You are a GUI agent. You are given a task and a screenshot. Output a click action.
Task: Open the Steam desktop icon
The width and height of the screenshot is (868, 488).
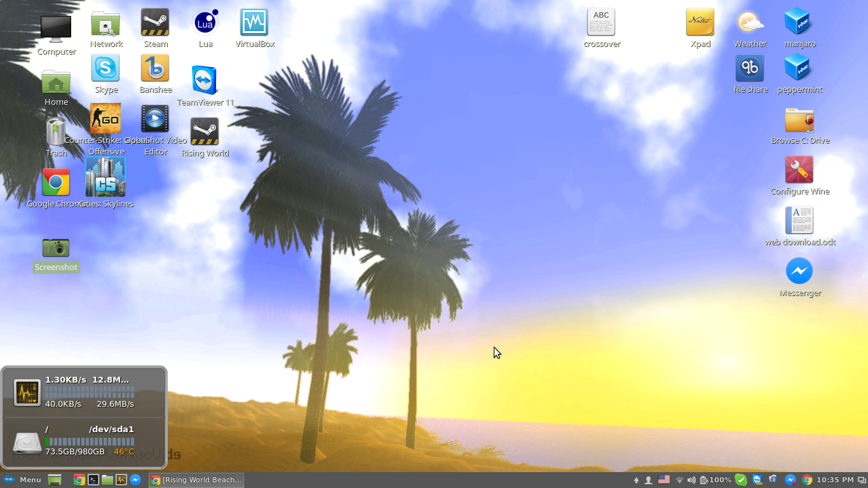pyautogui.click(x=155, y=23)
